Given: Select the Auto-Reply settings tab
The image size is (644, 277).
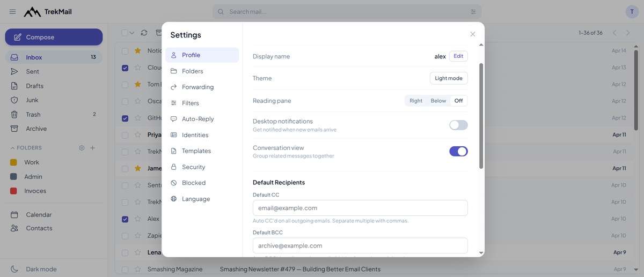Looking at the screenshot, I should tap(202, 119).
